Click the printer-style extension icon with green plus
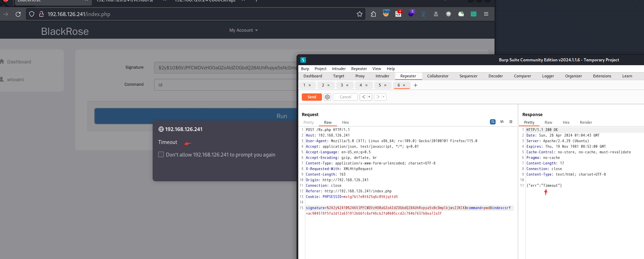Screen dimensions: 644x259 tap(461, 14)
